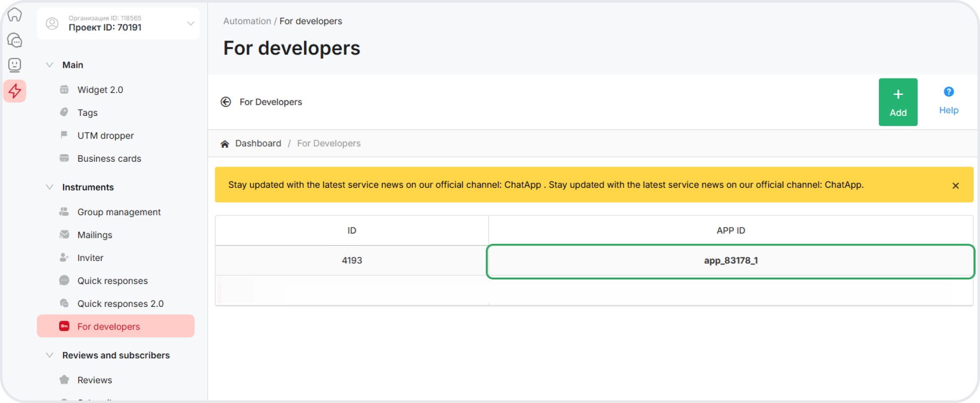Select the app_83178_1 table cell
The width and height of the screenshot is (980, 403).
pyautogui.click(x=730, y=261)
